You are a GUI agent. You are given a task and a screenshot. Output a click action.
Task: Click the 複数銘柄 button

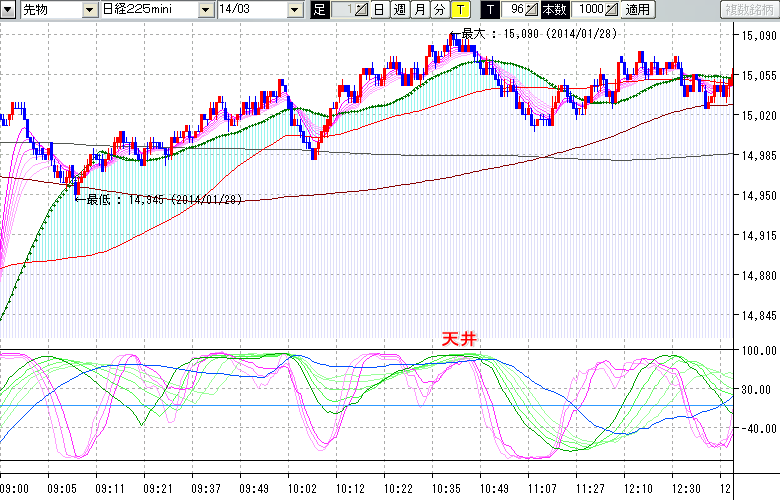[748, 9]
